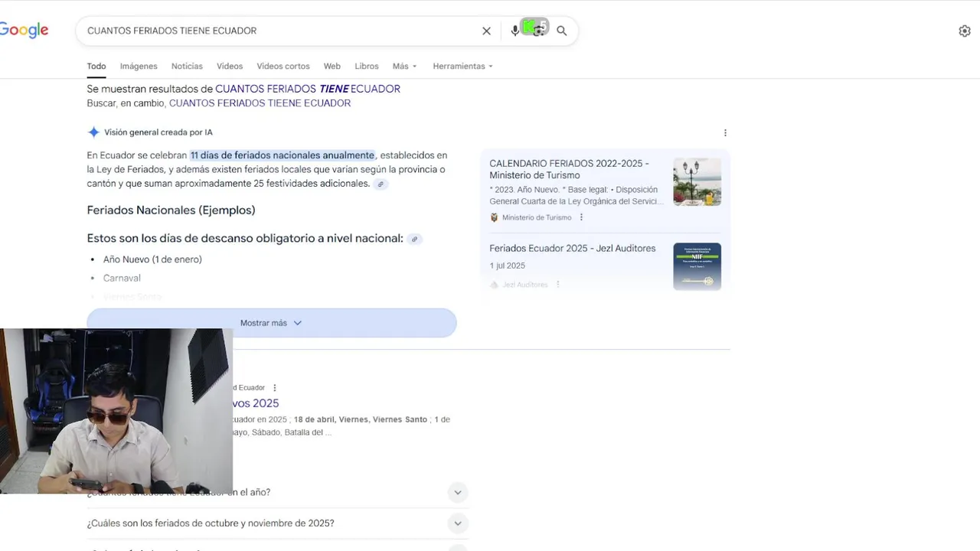Switch to the 'Libros' tab
Screen dimensions: 980x551
367,67
